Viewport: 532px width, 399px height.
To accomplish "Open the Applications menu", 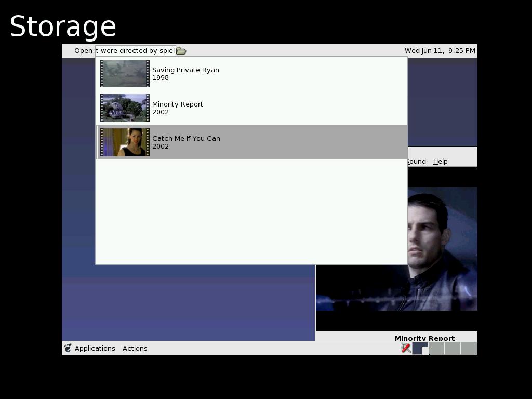I will click(x=95, y=348).
